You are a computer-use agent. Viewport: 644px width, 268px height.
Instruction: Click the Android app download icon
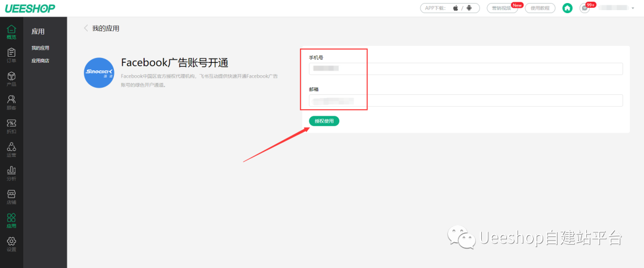pos(469,8)
